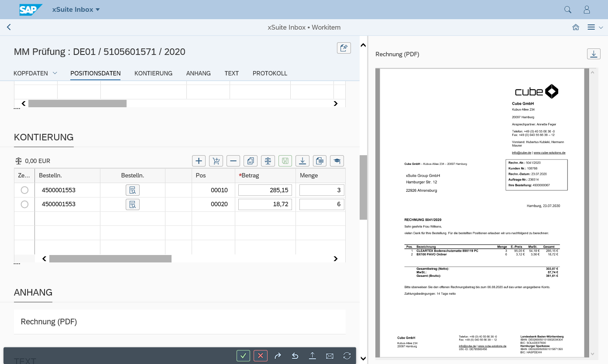Click the green save disk icon
This screenshot has height=364, width=608.
click(x=285, y=161)
